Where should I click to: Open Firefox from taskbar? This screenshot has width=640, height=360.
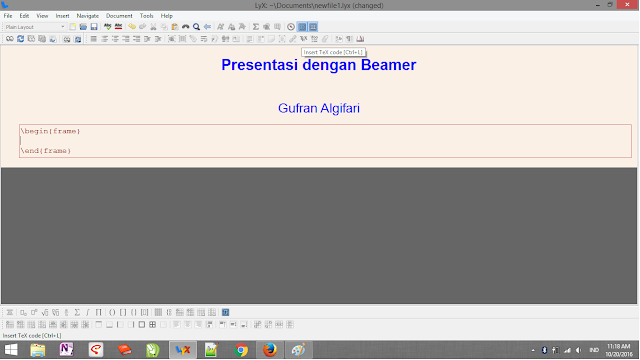coord(269,350)
